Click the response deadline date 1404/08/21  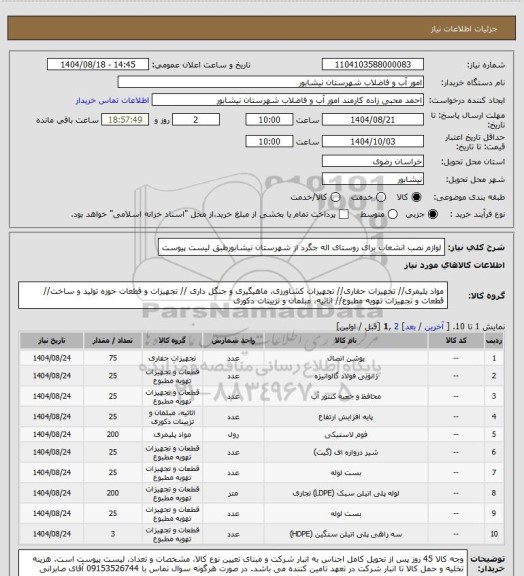pos(373,120)
